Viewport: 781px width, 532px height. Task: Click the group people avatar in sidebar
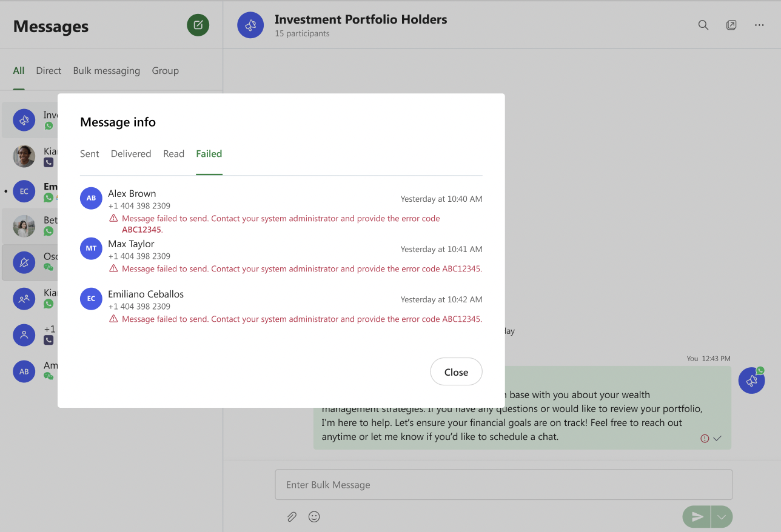click(x=24, y=299)
